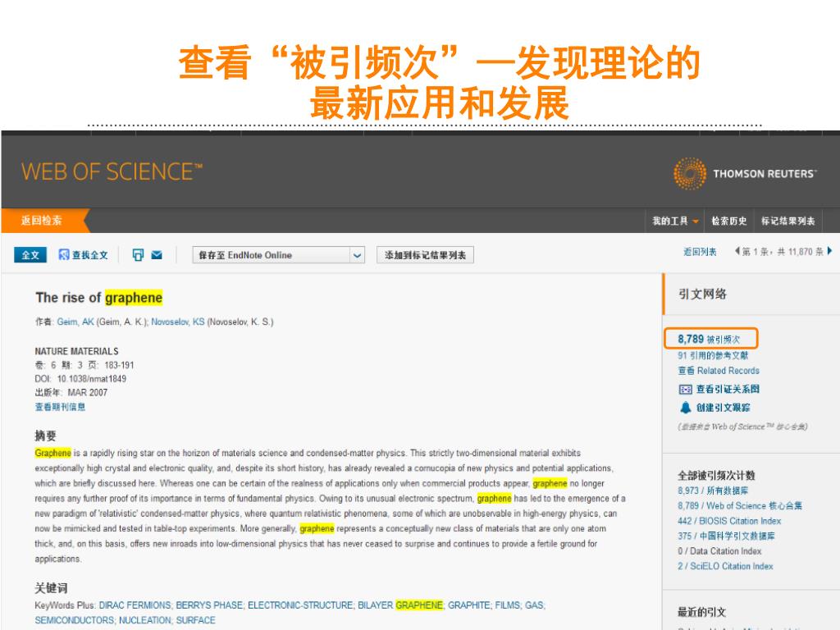Click the Web of Science logo
This screenshot has width=840, height=630.
click(x=112, y=172)
